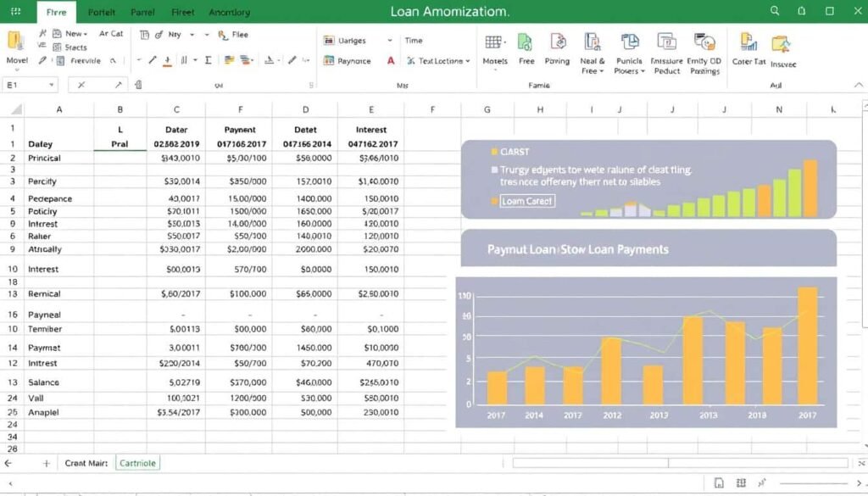Click the Coter Tat chart icon
868x496 pixels.
point(748,43)
